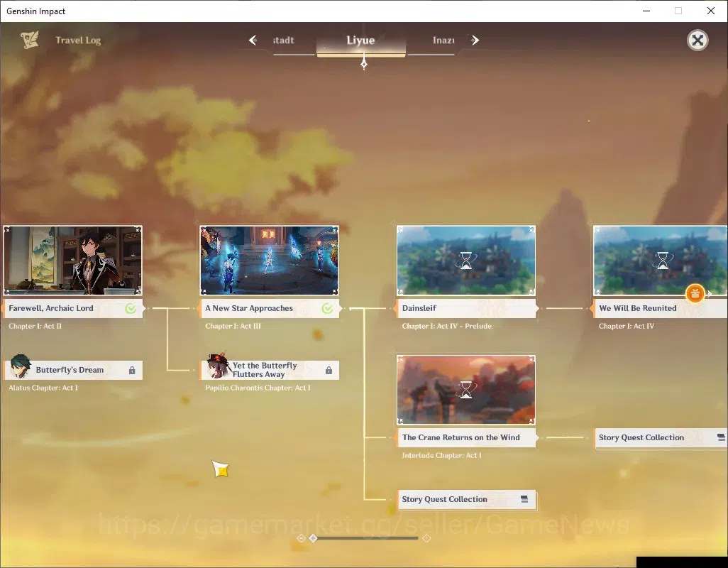Click the Xiao portrait icon
This screenshot has width=728, height=568.
pos(21,366)
